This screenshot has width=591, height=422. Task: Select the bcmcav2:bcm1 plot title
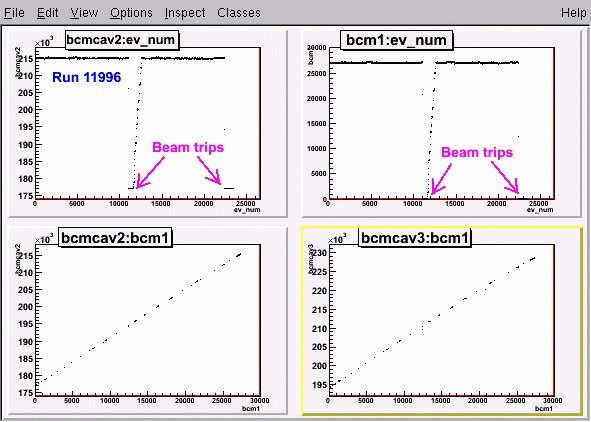pyautogui.click(x=115, y=238)
